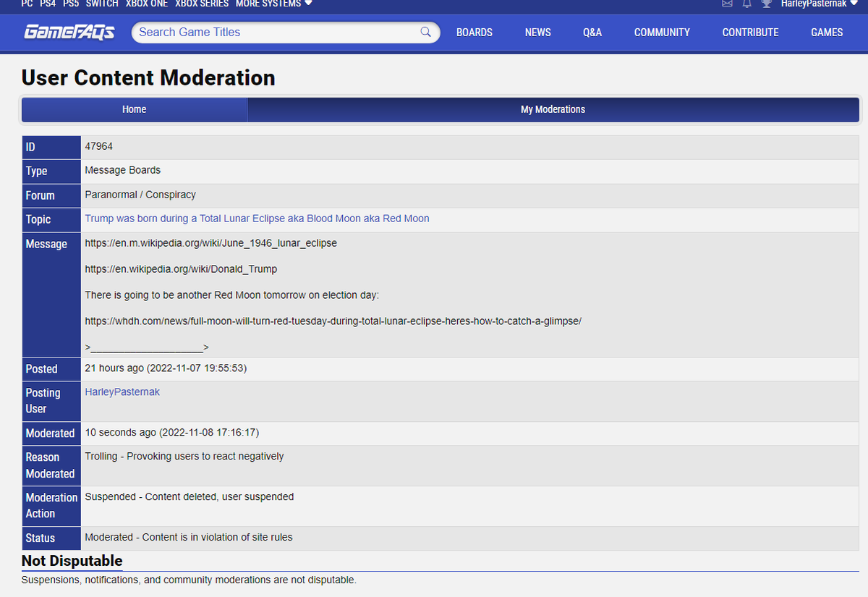Go to the GameFAQs logo homepage

pos(69,32)
